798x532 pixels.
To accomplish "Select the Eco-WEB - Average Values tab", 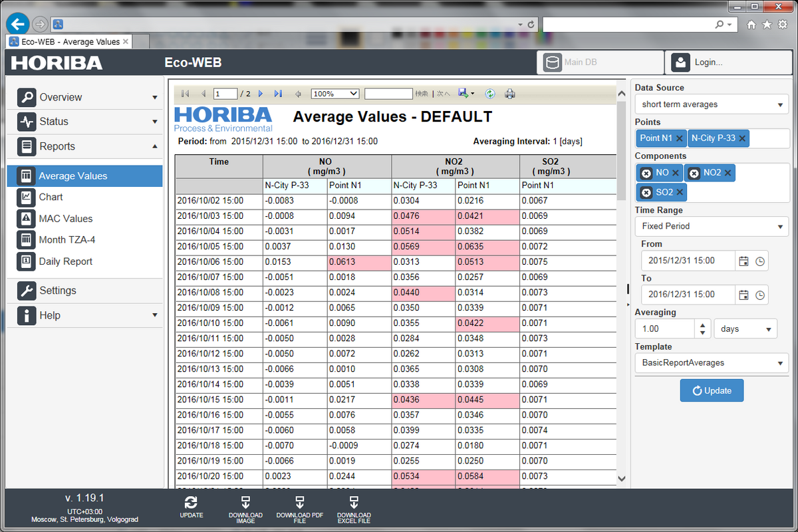I will 69,41.
